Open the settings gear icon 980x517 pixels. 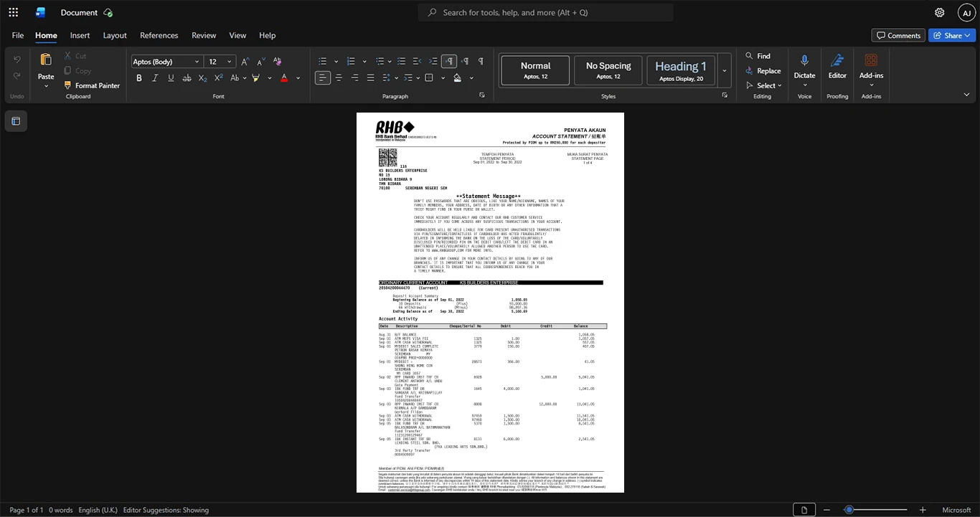[x=939, y=12]
